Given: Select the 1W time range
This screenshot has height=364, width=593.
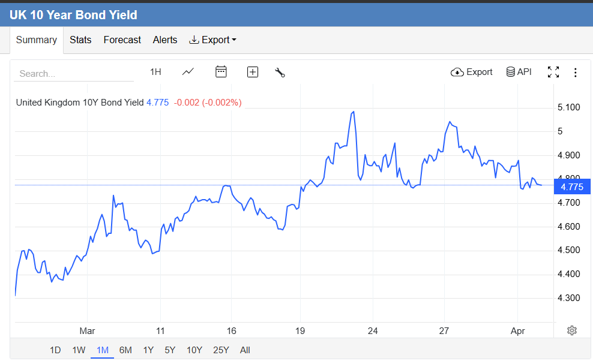Looking at the screenshot, I should pyautogui.click(x=79, y=350).
